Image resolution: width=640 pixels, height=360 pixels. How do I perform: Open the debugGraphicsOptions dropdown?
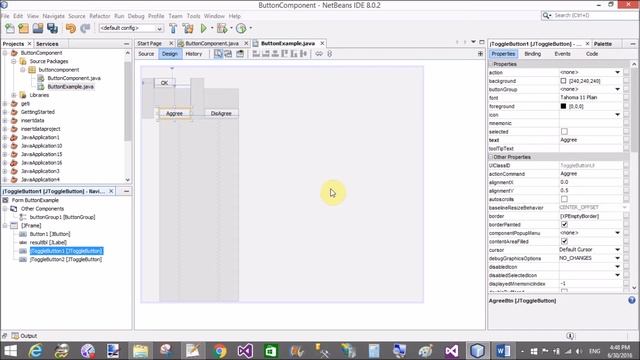coord(618,258)
